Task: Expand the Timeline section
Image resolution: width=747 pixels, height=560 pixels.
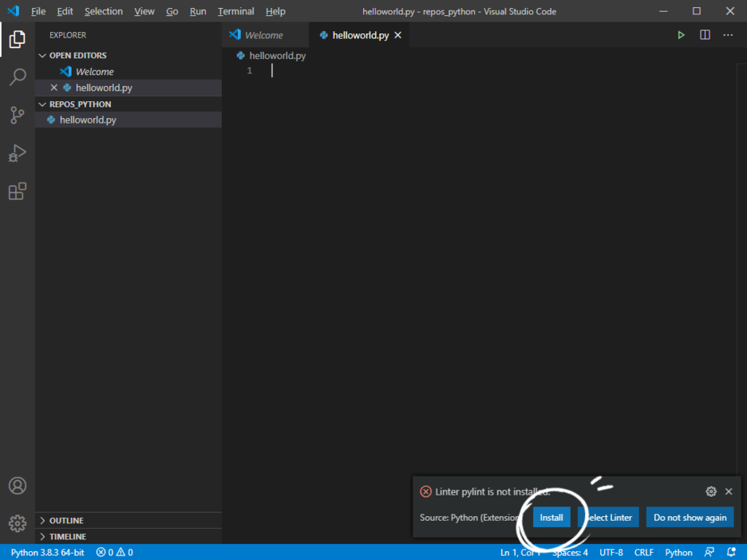Action: [x=42, y=537]
